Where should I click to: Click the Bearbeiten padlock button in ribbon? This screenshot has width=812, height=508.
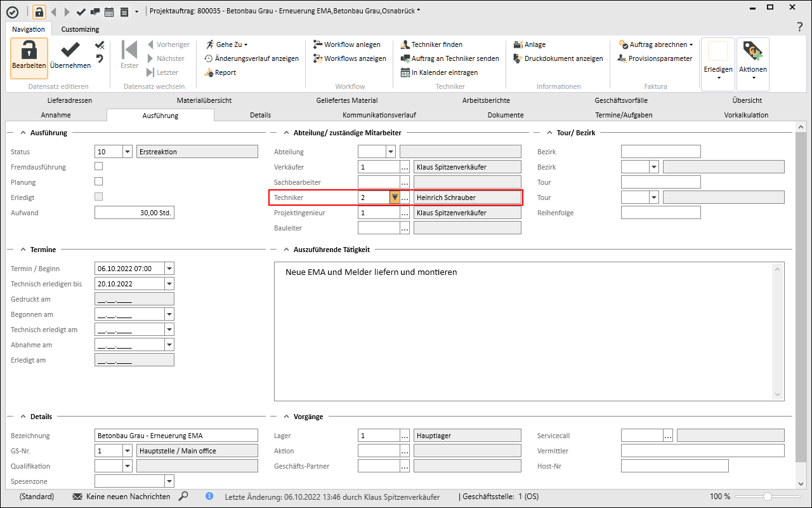coord(29,58)
